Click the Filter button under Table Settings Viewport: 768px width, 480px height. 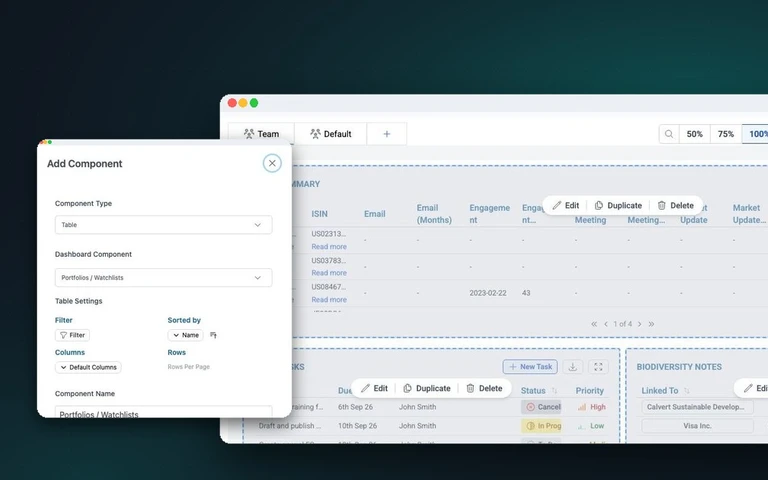72,335
